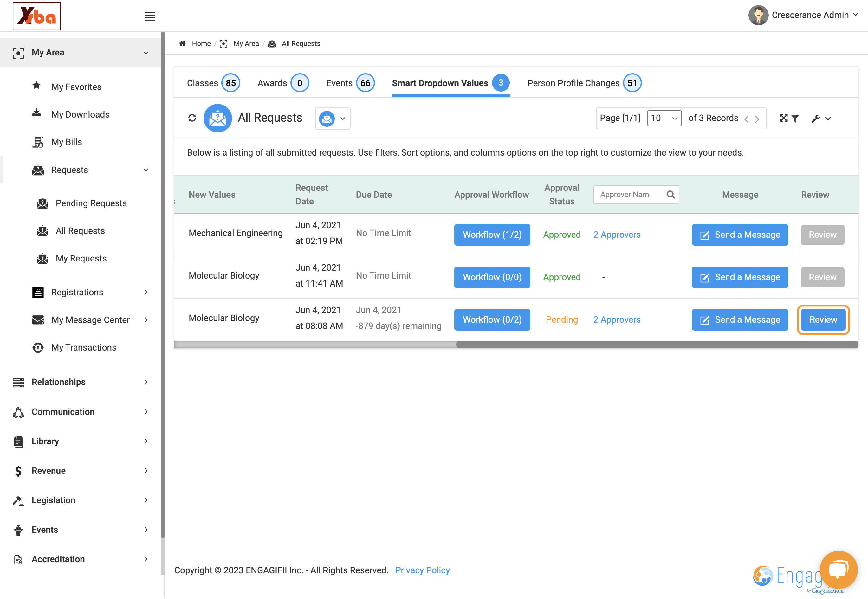
Task: View 2 Approvers for Mechanical Engineering
Action: [617, 235]
